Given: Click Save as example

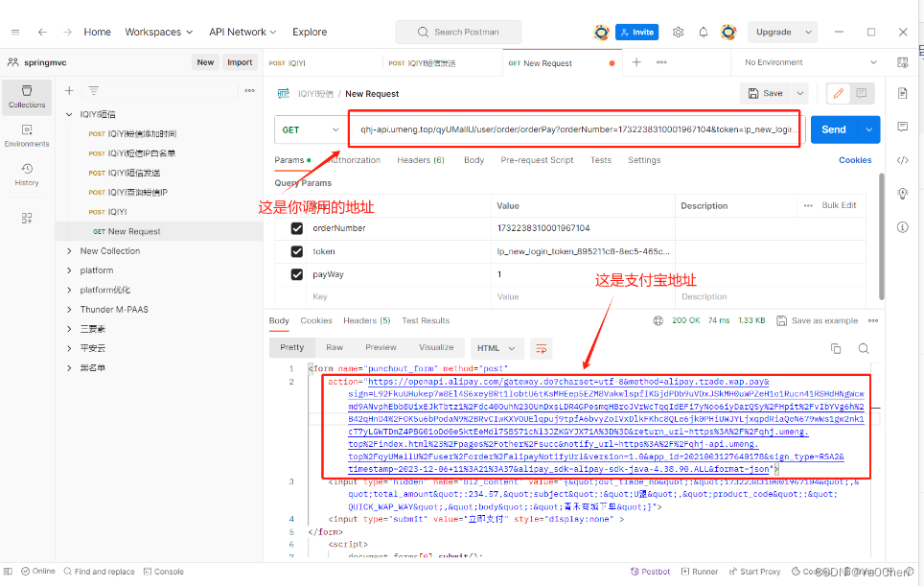Looking at the screenshot, I should [817, 320].
